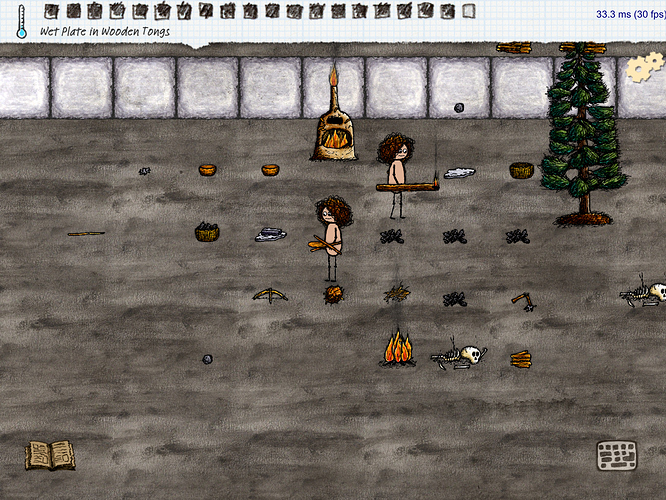The height and width of the screenshot is (500, 666).
Task: Click the character carrying the burning log
Action: coord(396,176)
